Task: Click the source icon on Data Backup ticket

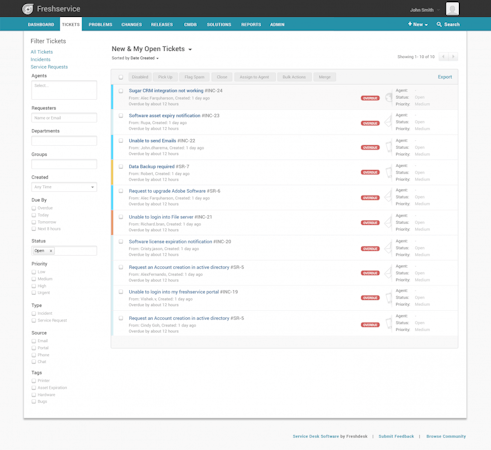Action: 389,172
